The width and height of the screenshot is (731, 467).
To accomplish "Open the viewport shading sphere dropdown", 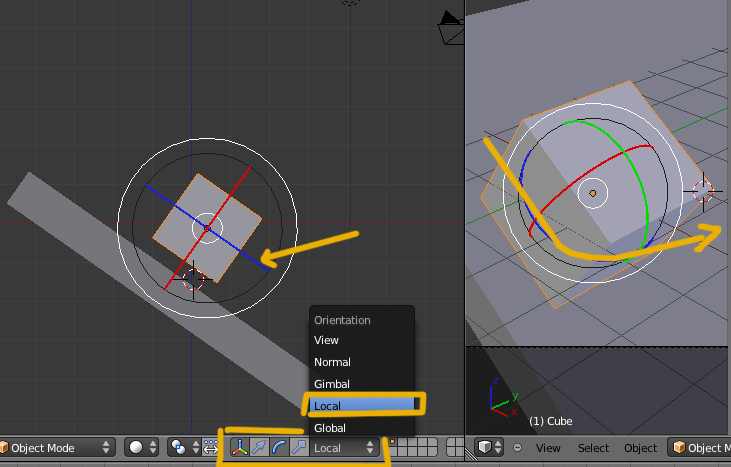I will [x=142, y=447].
